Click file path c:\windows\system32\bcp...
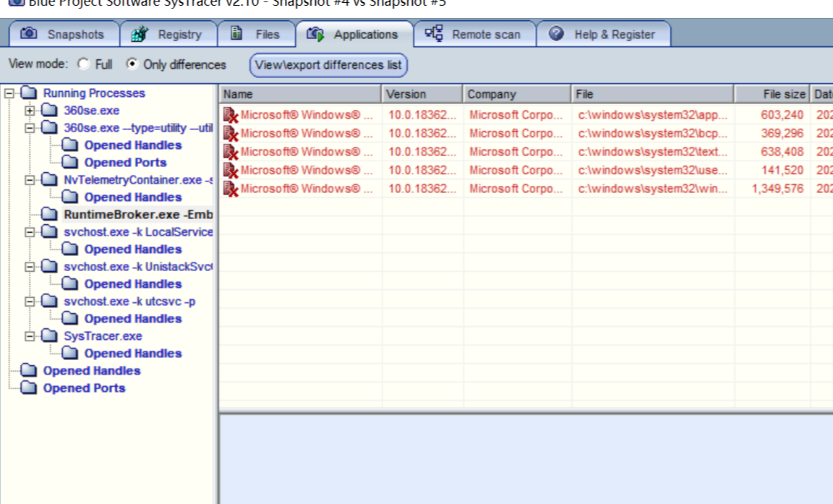833x504 pixels. pyautogui.click(x=652, y=133)
